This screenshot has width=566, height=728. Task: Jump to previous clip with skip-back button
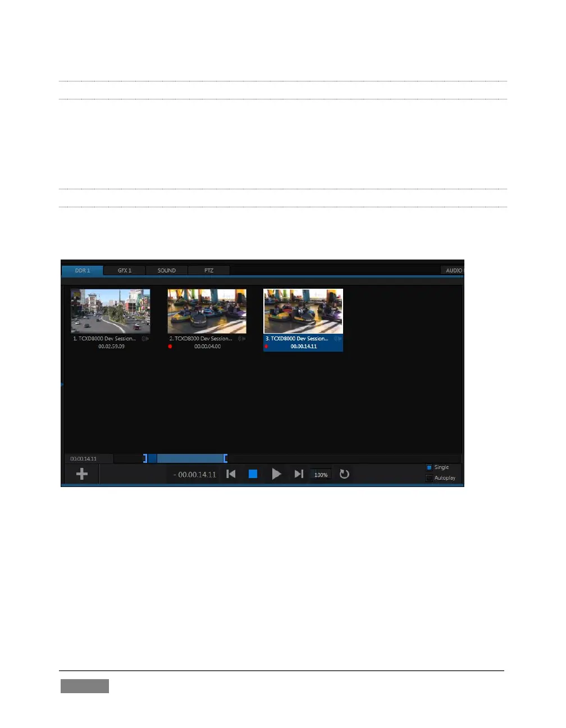(x=231, y=474)
